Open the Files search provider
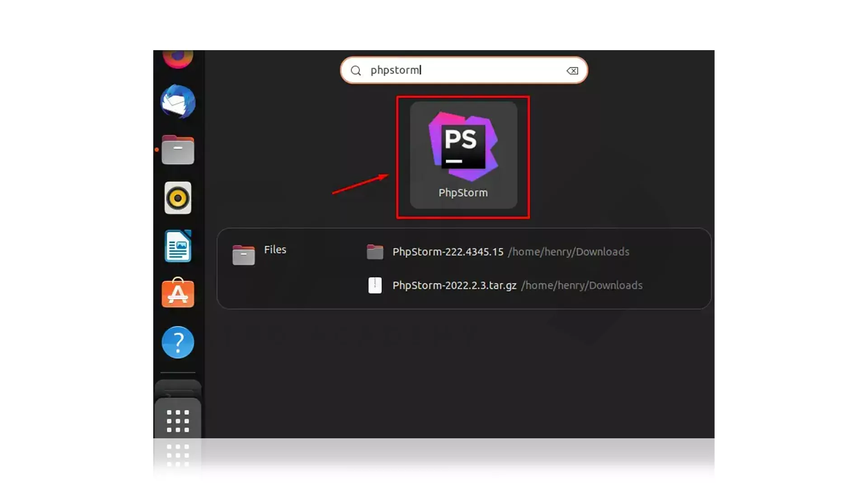The height and width of the screenshot is (488, 868). click(259, 254)
